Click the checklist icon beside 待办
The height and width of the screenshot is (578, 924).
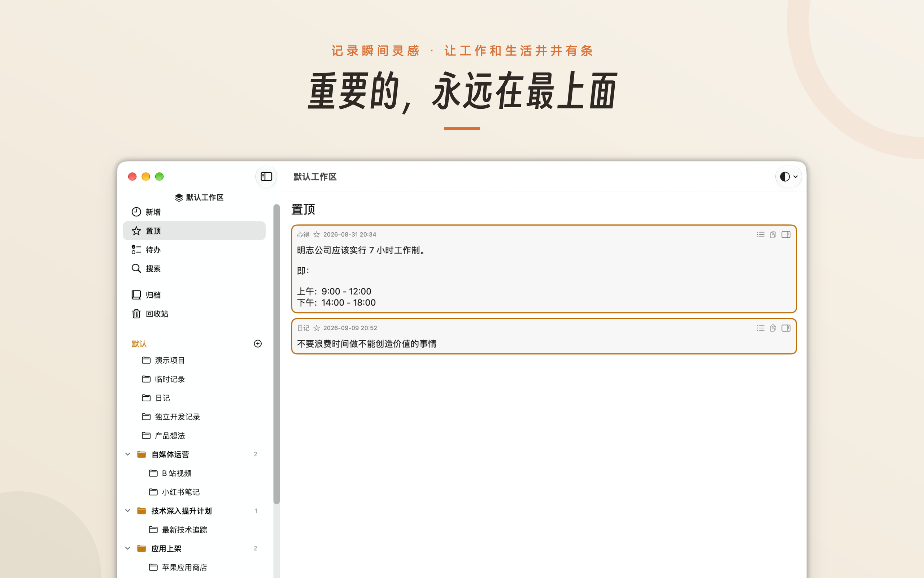point(136,250)
